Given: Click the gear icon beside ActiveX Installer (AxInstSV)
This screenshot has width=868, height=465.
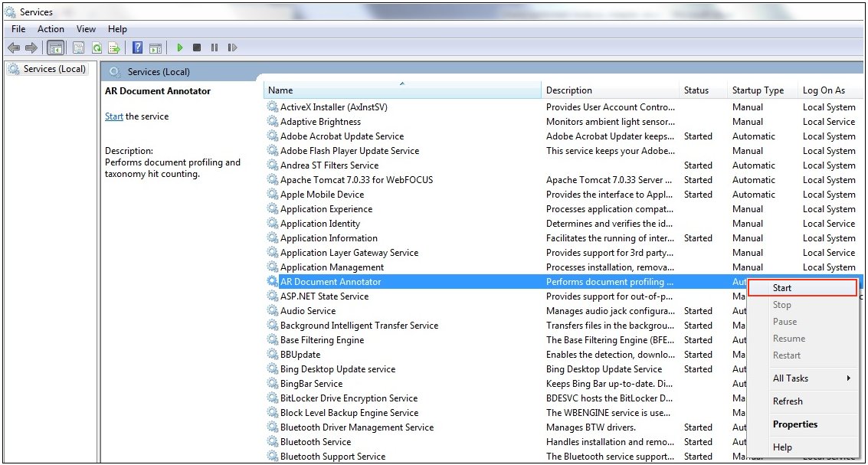Looking at the screenshot, I should click(273, 106).
